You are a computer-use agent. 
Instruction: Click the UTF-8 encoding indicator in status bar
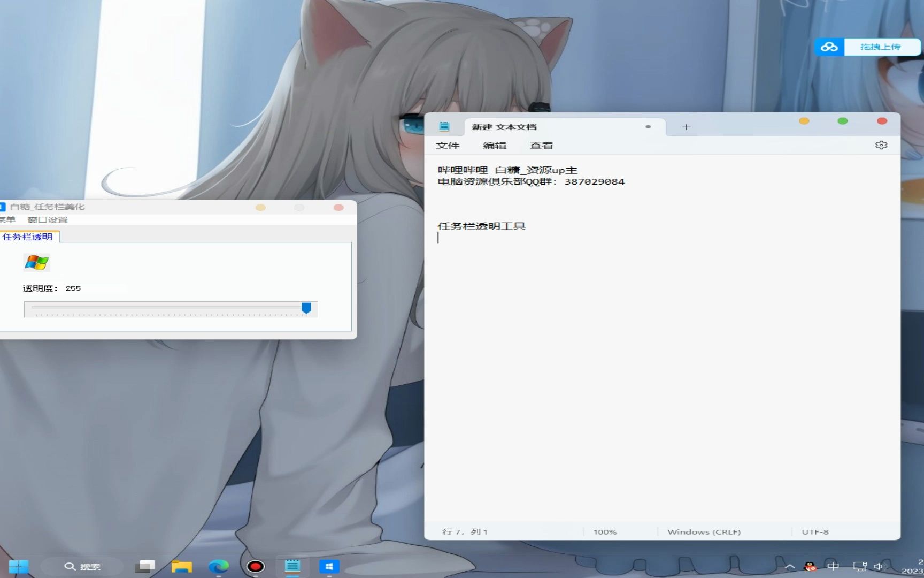click(x=814, y=531)
